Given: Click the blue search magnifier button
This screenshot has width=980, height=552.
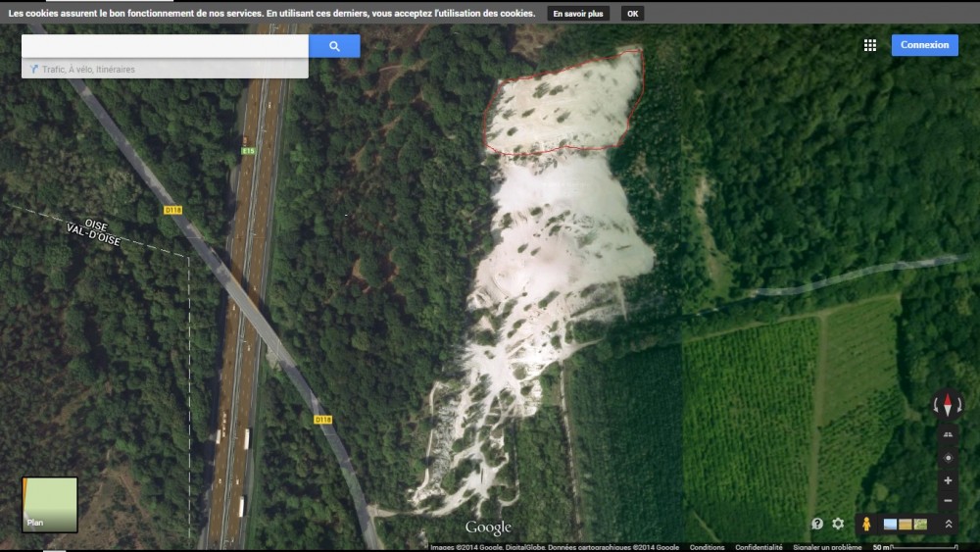Looking at the screenshot, I should (x=334, y=46).
